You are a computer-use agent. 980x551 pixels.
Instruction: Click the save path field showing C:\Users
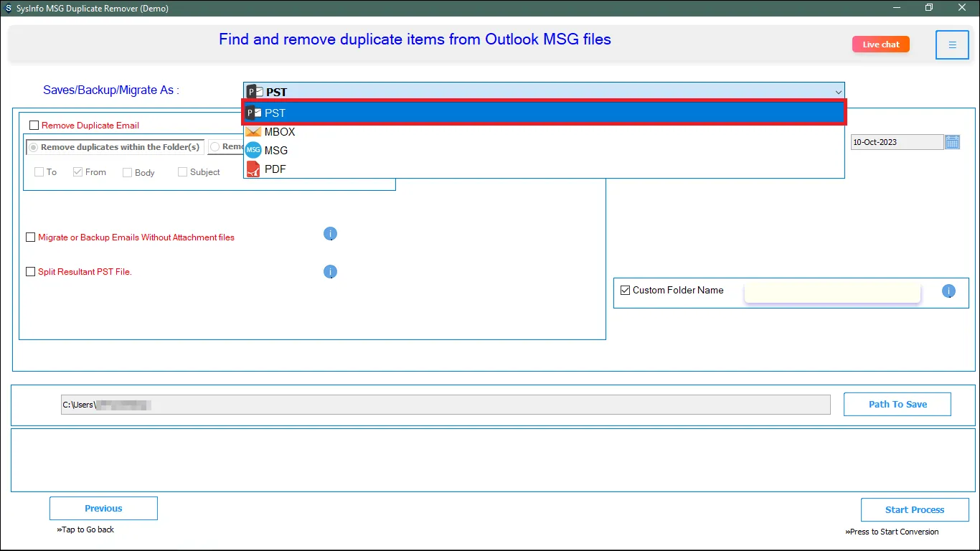point(446,405)
